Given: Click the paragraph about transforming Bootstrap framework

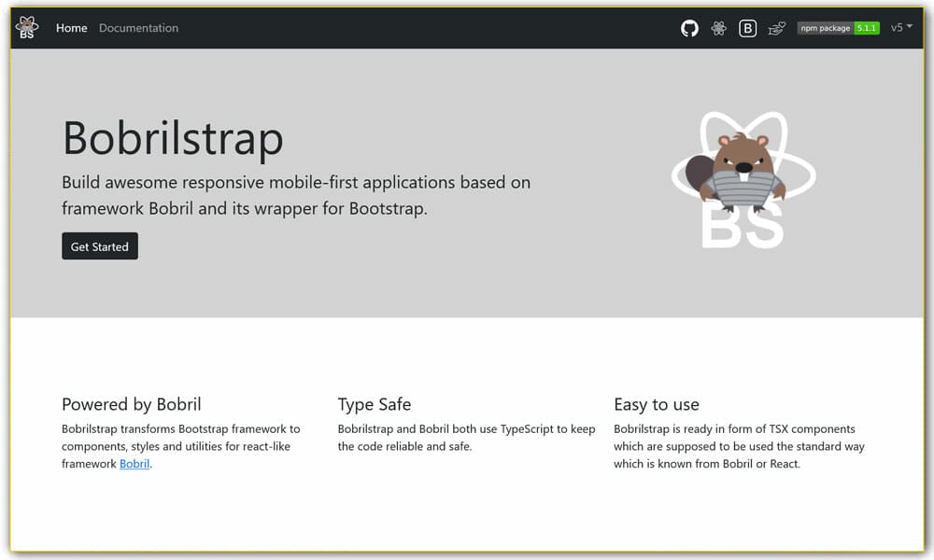Looking at the screenshot, I should [181, 446].
